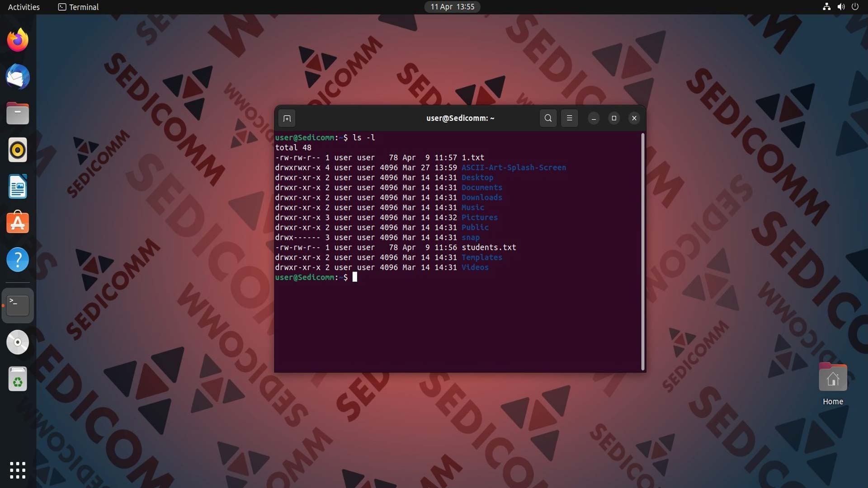Screen dimensions: 868x488
Task: Open the Home folder desktop icon
Action: point(833,384)
